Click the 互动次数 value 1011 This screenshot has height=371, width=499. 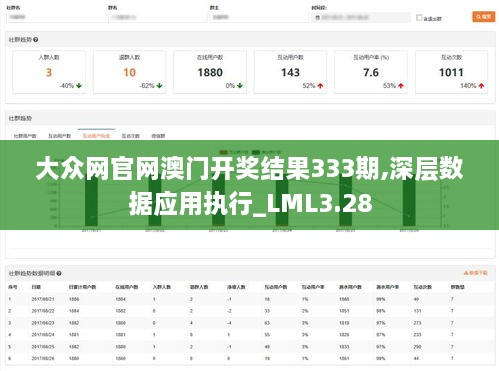tap(451, 72)
